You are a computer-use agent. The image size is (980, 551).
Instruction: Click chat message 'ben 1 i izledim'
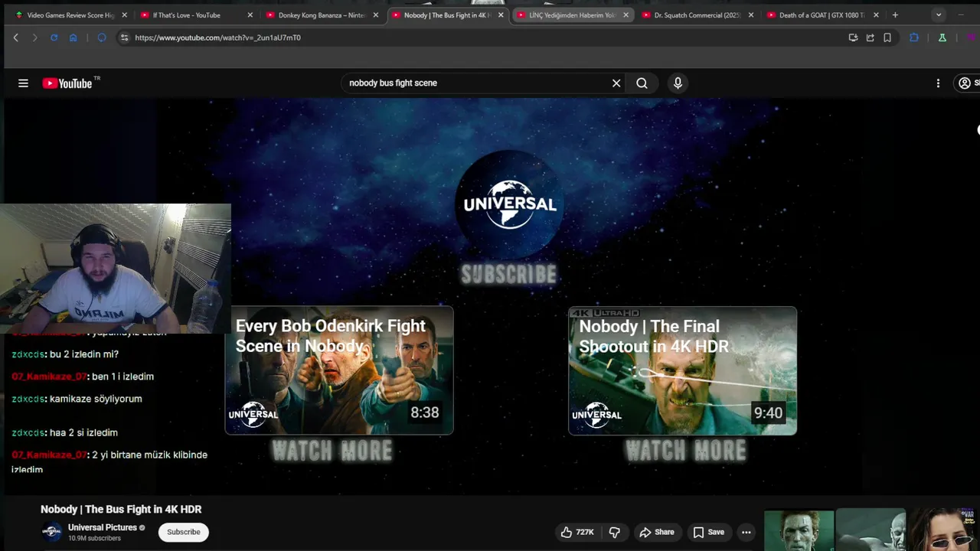pyautogui.click(x=122, y=377)
